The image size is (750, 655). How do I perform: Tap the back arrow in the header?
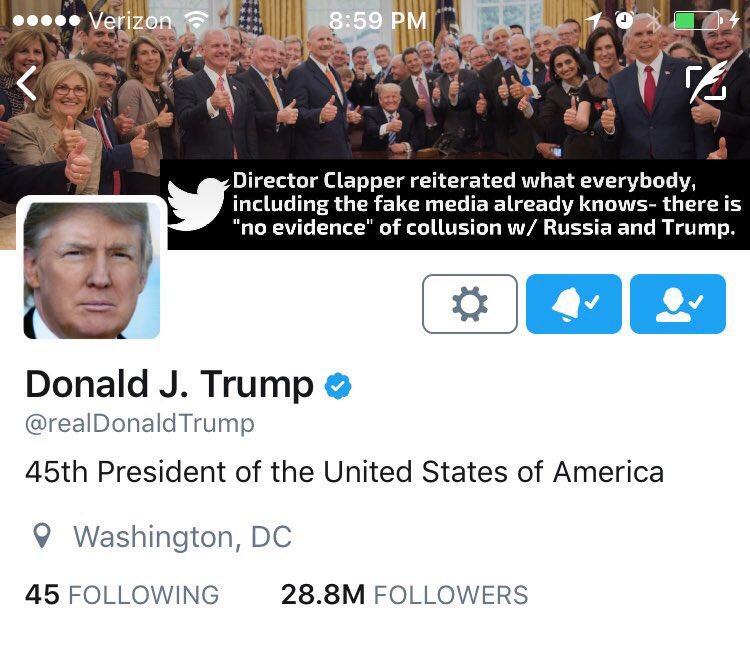pos(26,83)
